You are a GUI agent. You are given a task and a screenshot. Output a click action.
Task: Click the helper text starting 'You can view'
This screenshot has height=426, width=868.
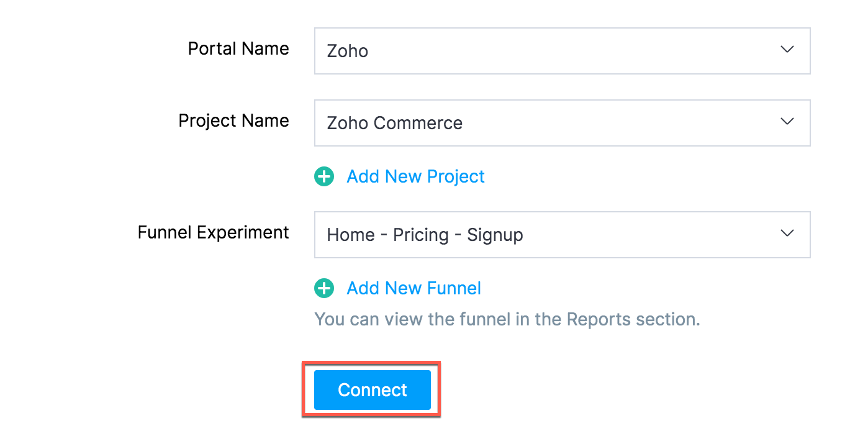(507, 320)
